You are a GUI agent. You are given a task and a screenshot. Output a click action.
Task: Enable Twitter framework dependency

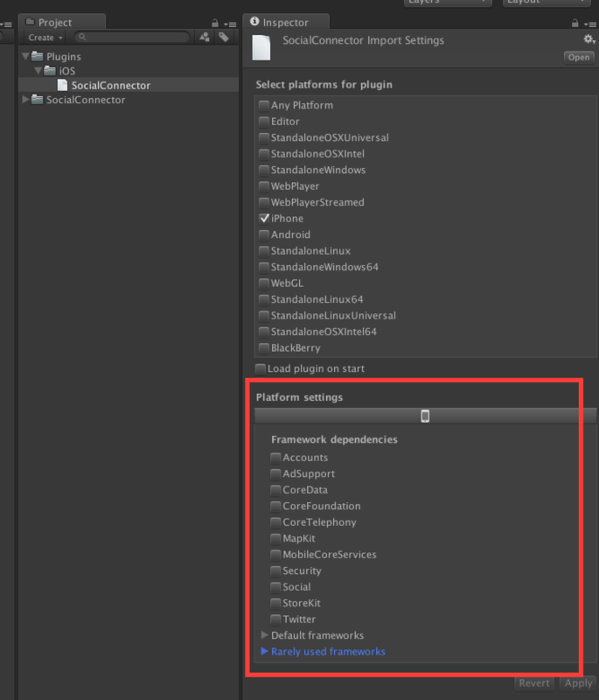pyautogui.click(x=275, y=619)
